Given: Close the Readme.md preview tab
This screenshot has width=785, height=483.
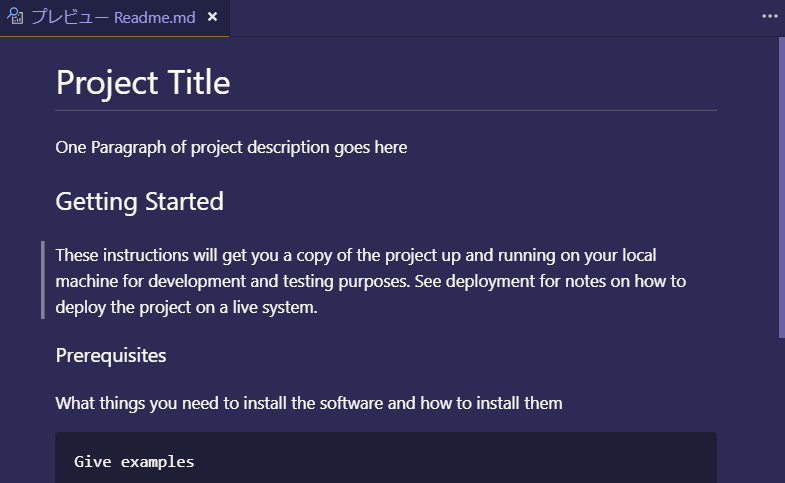Looking at the screenshot, I should (x=212, y=18).
